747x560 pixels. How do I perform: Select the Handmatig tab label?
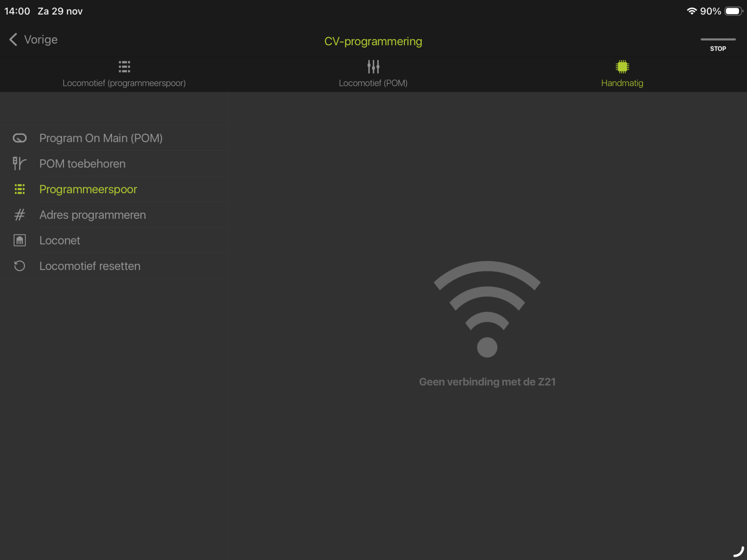[622, 83]
